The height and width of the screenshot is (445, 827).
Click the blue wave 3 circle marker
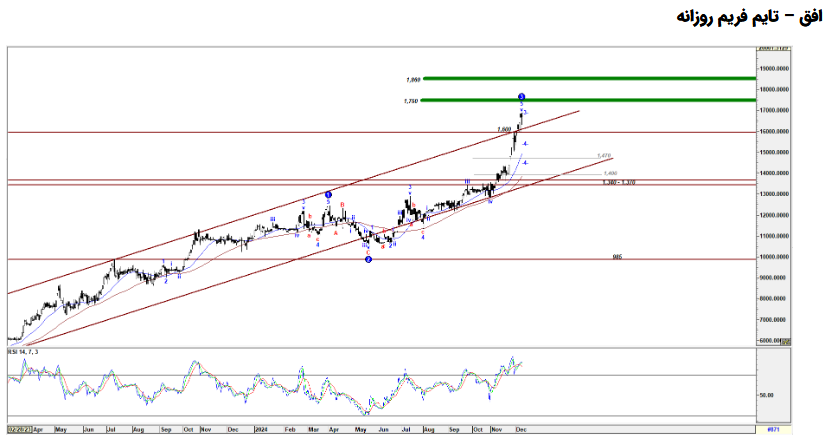(x=522, y=97)
